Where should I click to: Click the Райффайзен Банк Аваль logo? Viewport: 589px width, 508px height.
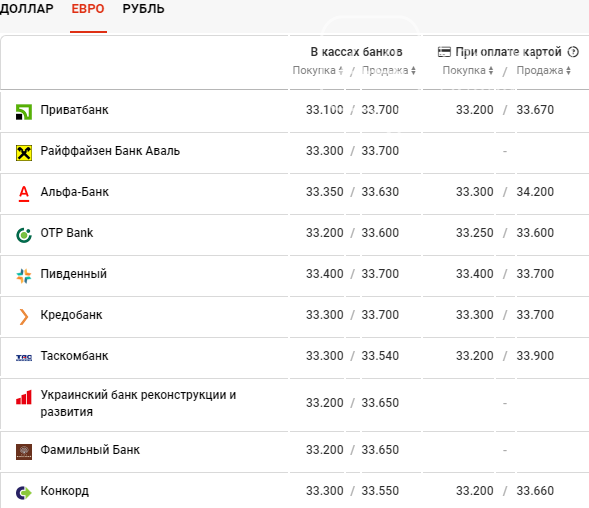click(x=24, y=153)
